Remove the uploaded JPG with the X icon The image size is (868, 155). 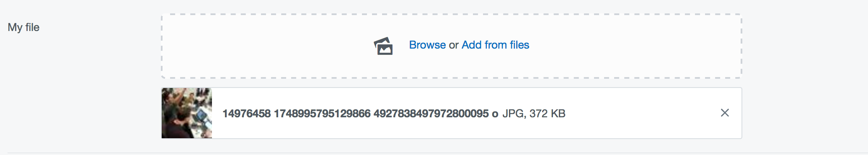[725, 113]
